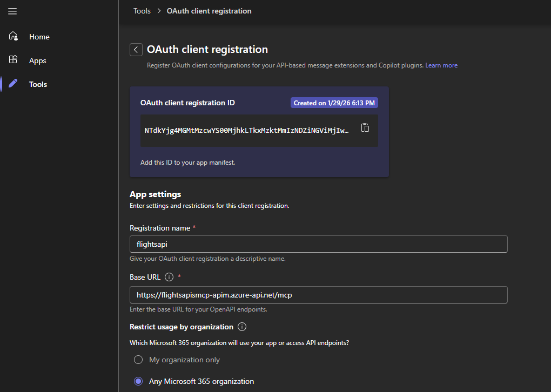Click the Restrict usage by organization info icon

[241, 326]
